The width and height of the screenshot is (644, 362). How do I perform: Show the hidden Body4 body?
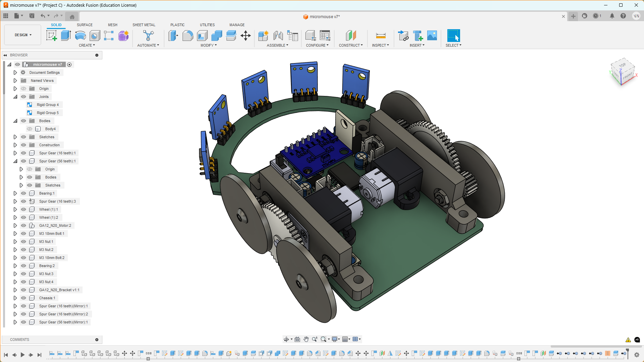click(x=30, y=129)
